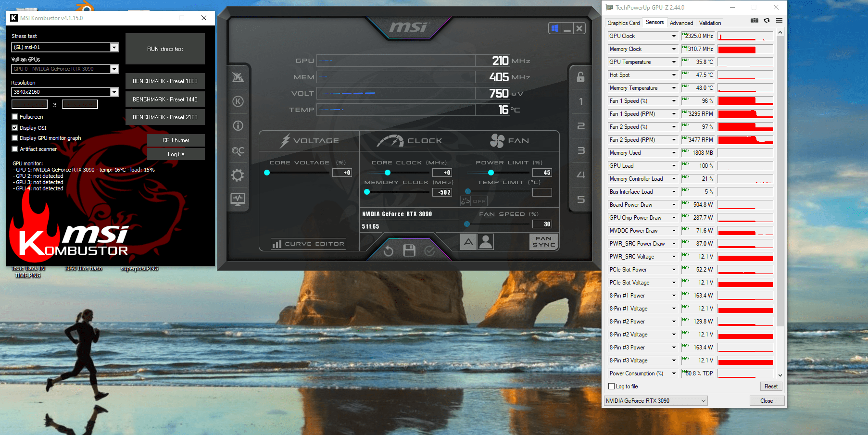Uncheck Display OSI in Kombustor

tap(15, 128)
